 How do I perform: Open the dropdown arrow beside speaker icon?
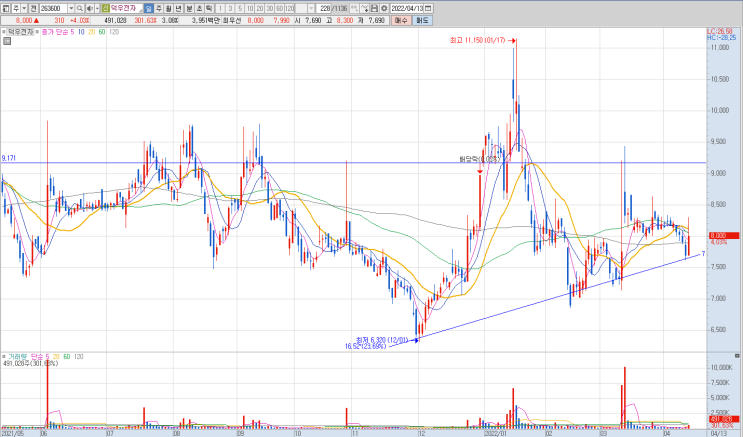[x=97, y=9]
